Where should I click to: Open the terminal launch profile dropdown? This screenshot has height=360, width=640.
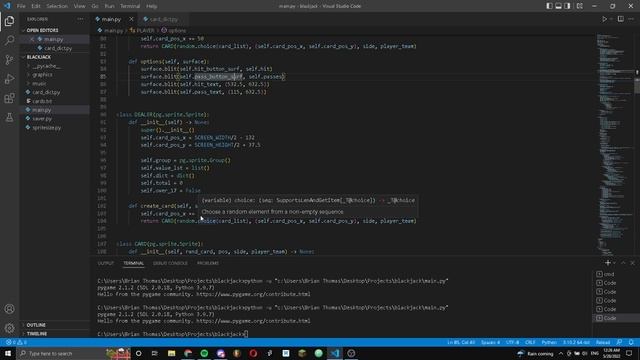pyautogui.click(x=614, y=263)
